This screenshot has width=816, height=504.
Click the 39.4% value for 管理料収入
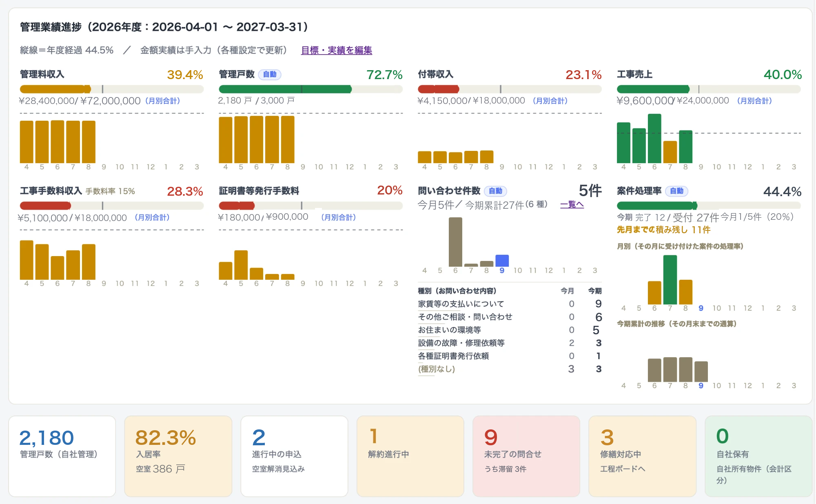click(x=185, y=75)
